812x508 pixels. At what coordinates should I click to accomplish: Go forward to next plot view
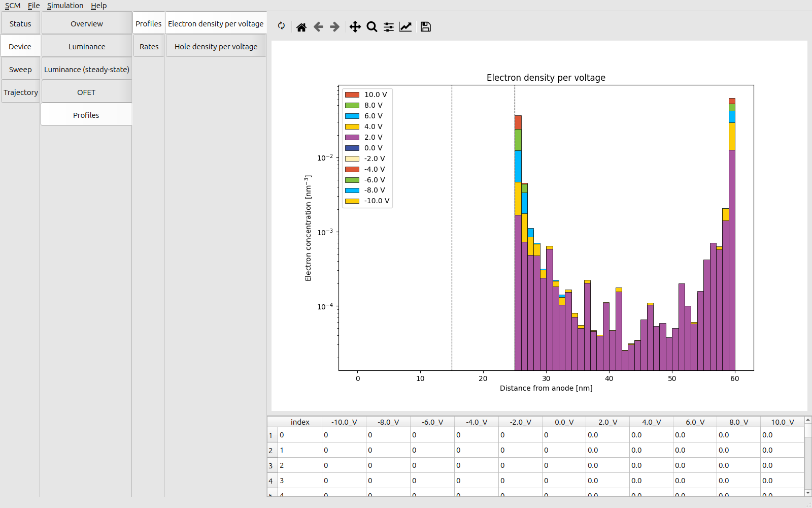pos(335,27)
